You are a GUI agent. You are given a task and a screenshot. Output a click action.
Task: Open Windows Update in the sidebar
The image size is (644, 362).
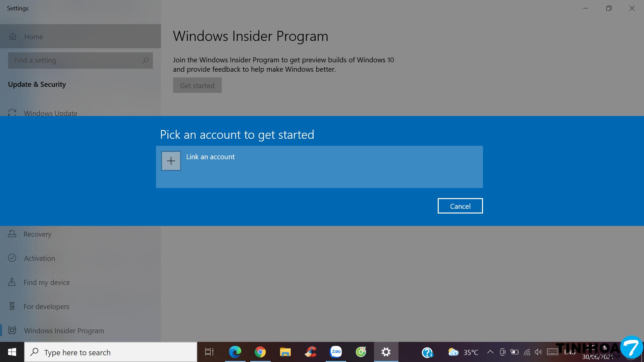tap(50, 113)
